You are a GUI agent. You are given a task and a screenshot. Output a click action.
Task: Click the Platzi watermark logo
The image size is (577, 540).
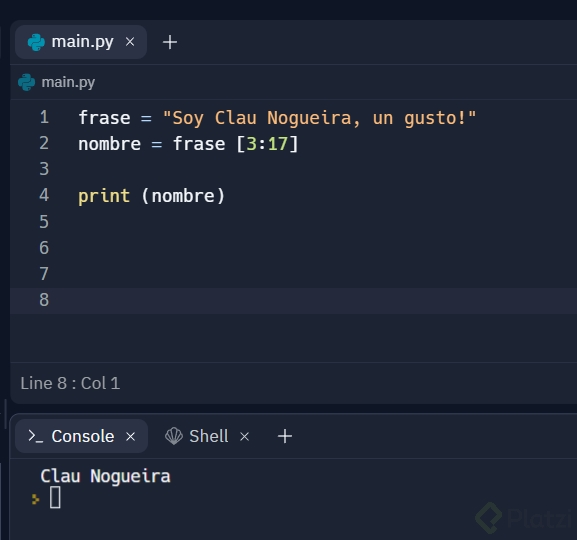tap(523, 518)
